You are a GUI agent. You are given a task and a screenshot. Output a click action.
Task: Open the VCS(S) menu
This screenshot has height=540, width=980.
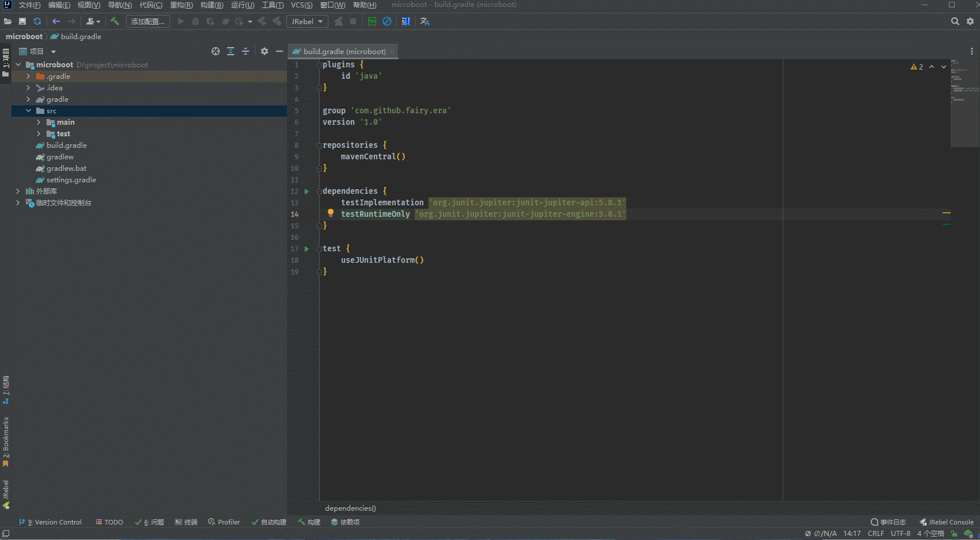point(302,5)
